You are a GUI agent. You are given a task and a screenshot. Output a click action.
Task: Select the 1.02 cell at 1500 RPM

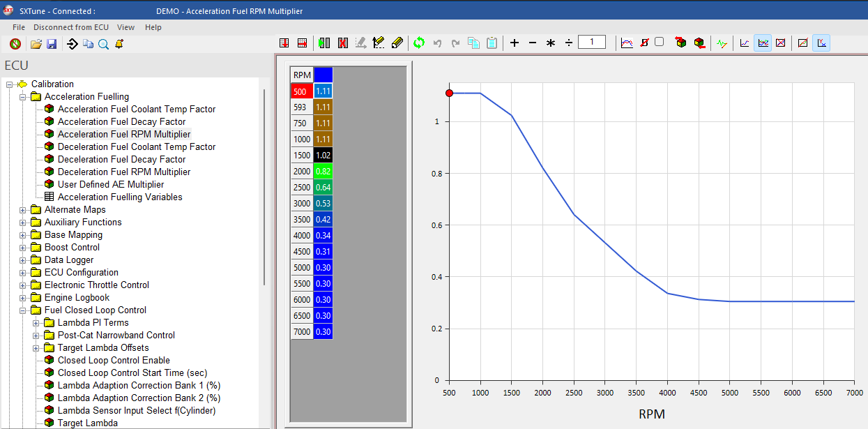pos(323,155)
